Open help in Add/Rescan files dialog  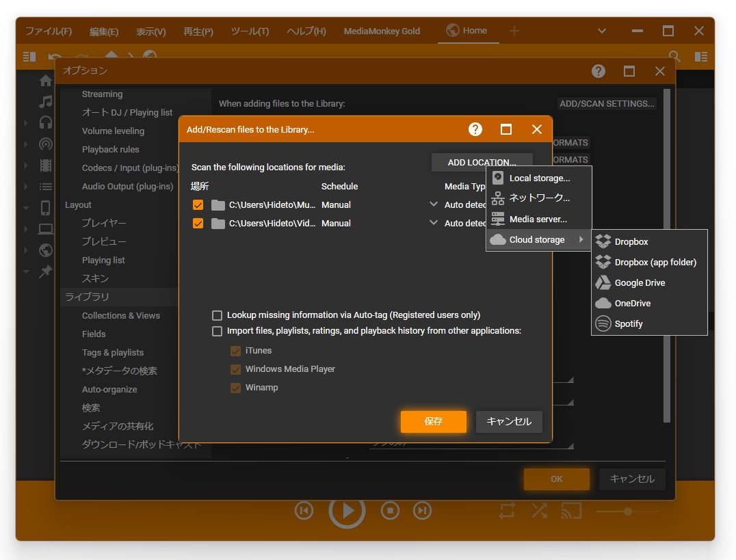(475, 129)
